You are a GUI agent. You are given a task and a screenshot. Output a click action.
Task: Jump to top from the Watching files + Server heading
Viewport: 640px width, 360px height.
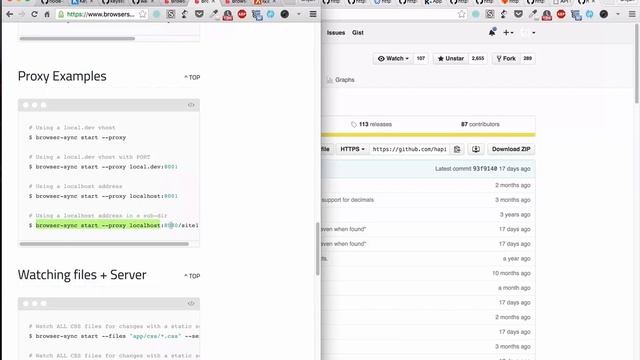192,276
